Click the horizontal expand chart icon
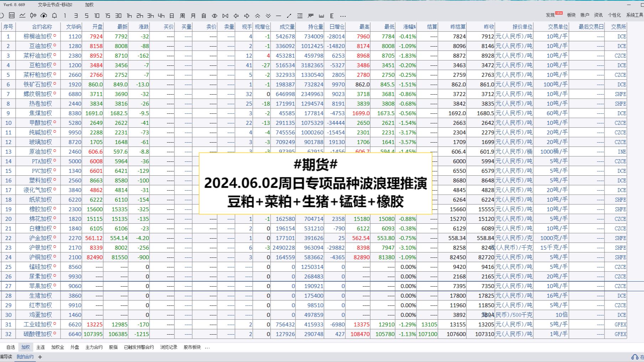644x362 pixels. pyautogui.click(x=215, y=16)
